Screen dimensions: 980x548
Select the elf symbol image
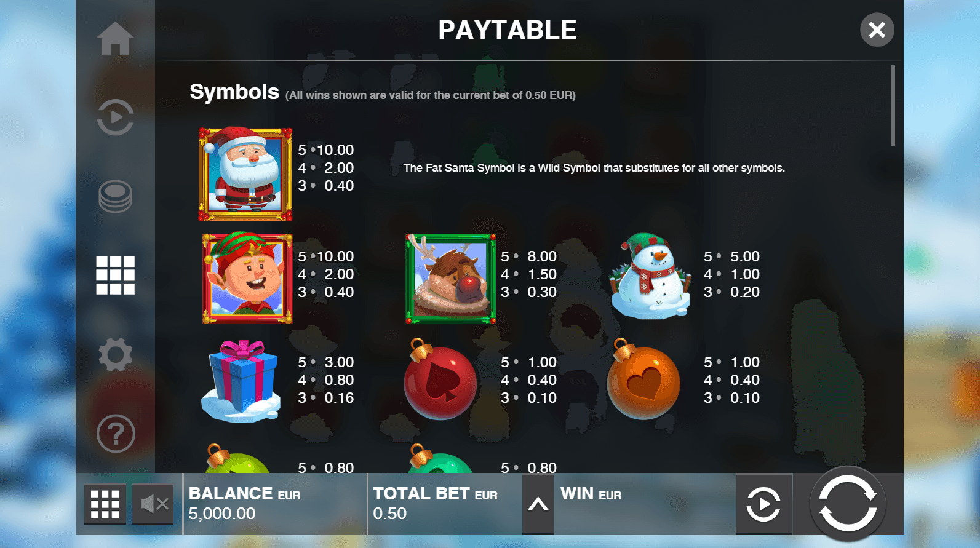pos(247,278)
